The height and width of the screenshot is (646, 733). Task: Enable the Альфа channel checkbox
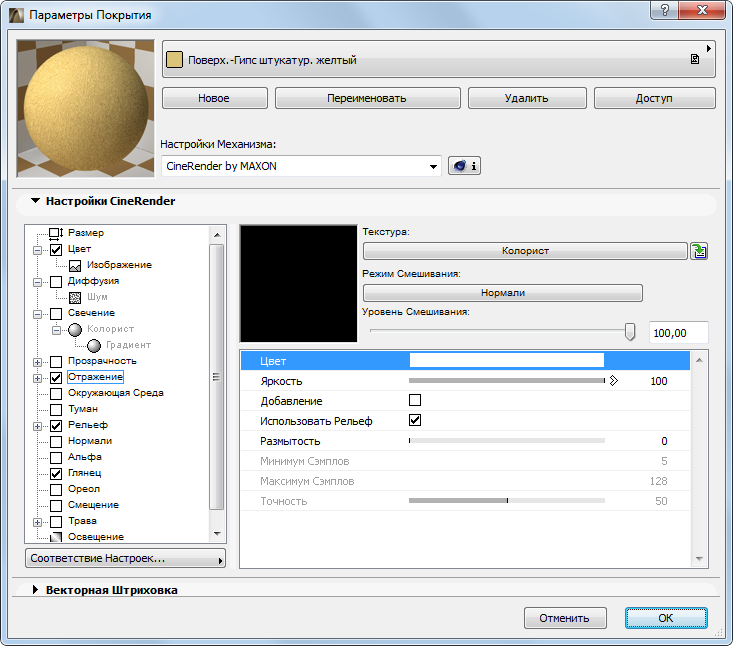56,458
